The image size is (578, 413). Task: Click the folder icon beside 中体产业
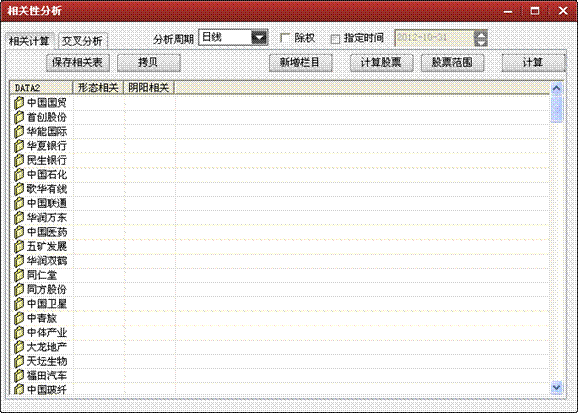(19, 333)
